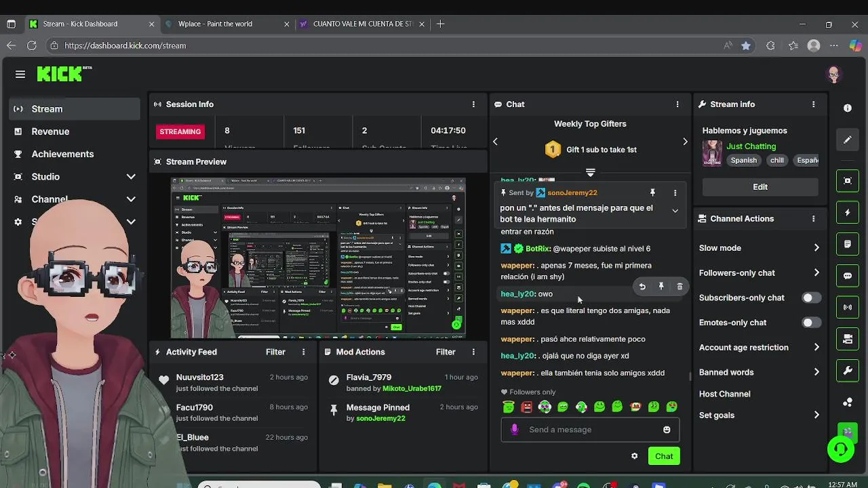The width and height of the screenshot is (868, 488).
Task: Open the info icon in the right sidebar
Action: (848, 108)
